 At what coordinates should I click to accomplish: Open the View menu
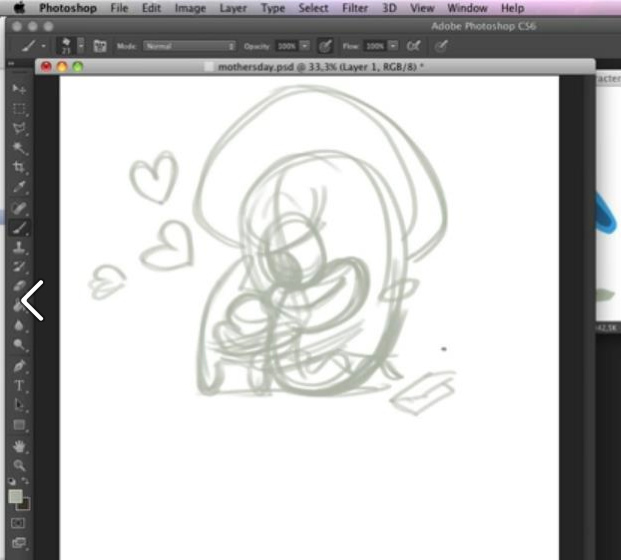coord(422,8)
